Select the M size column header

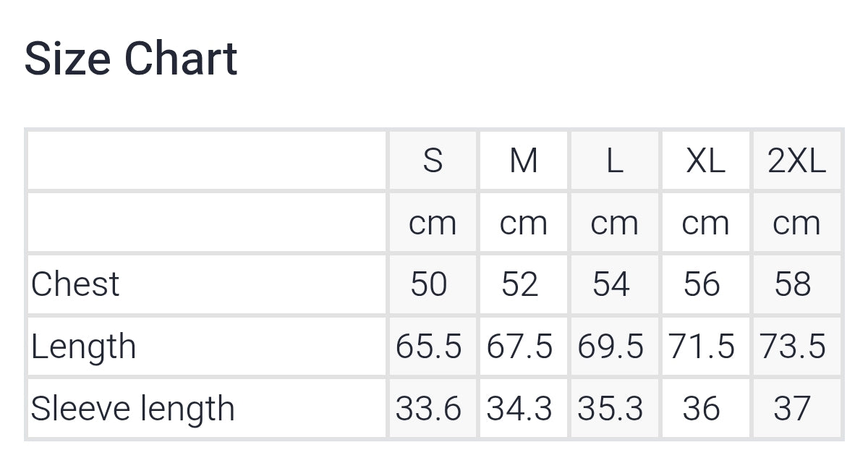[524, 161]
